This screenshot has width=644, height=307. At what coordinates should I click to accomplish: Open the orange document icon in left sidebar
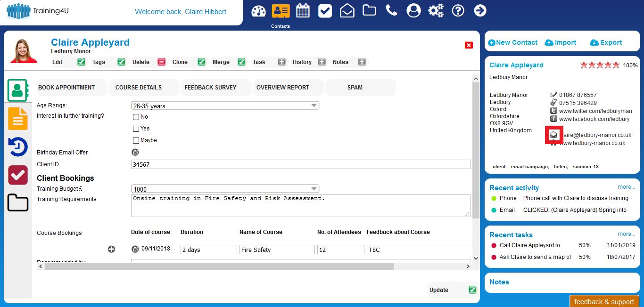17,118
